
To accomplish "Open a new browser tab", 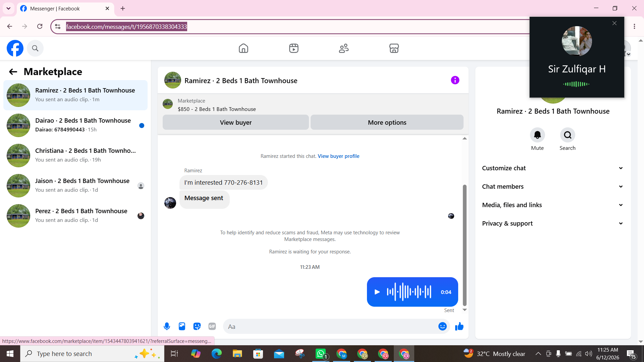I will 123,8.
